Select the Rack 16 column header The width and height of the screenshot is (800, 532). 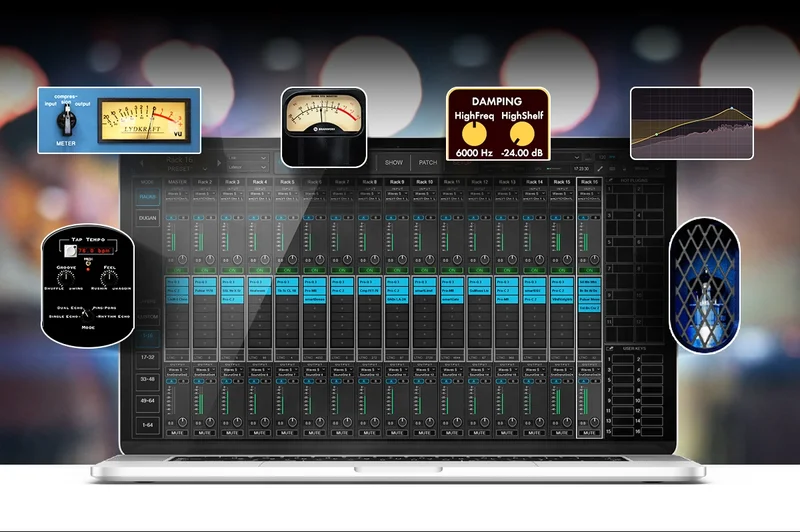tap(589, 182)
